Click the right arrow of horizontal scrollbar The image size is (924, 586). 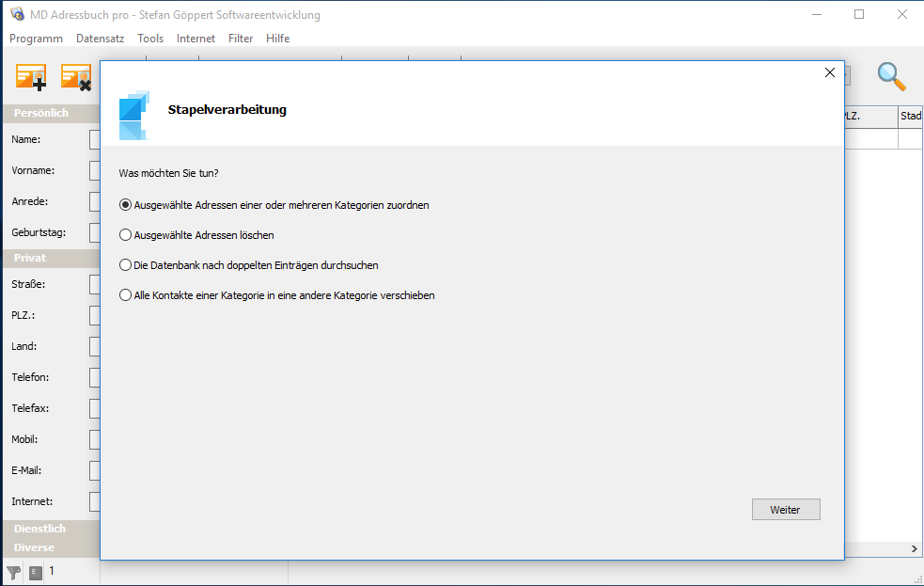[914, 548]
